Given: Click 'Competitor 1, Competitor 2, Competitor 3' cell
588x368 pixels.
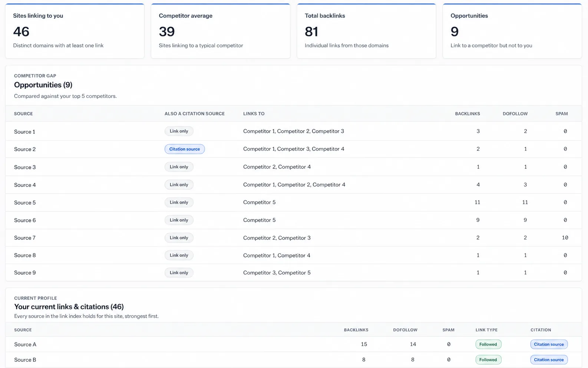Looking at the screenshot, I should pyautogui.click(x=294, y=131).
